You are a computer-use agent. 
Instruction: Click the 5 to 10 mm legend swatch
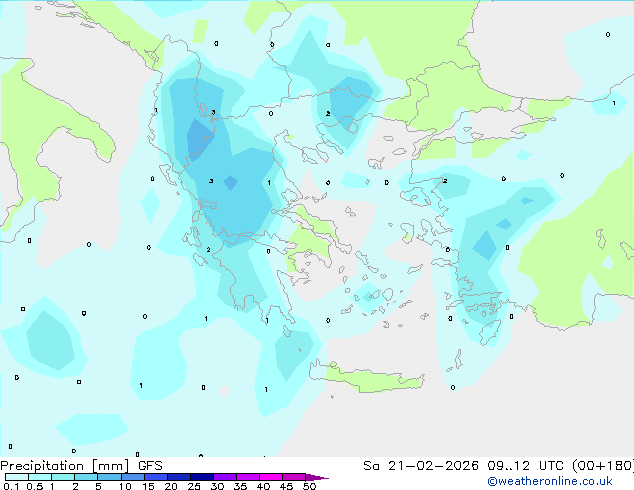[110, 477]
